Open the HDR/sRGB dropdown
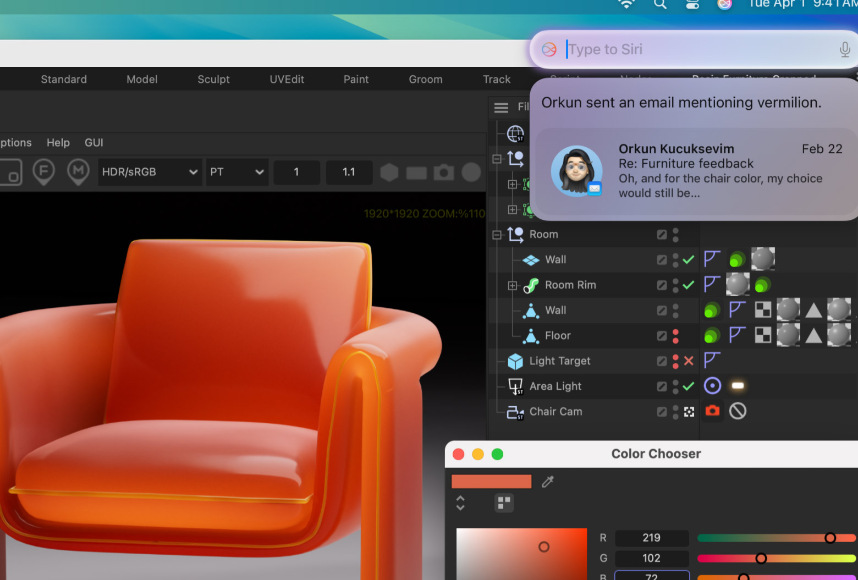Viewport: 858px width, 580px height. coord(150,172)
